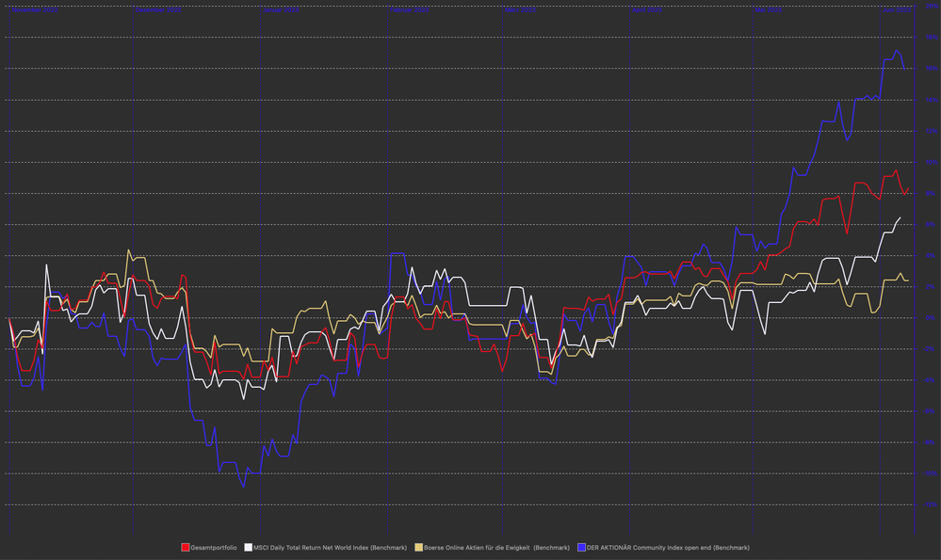Image resolution: width=941 pixels, height=560 pixels.
Task: Click the highest peak of the blue line
Action: click(x=897, y=51)
